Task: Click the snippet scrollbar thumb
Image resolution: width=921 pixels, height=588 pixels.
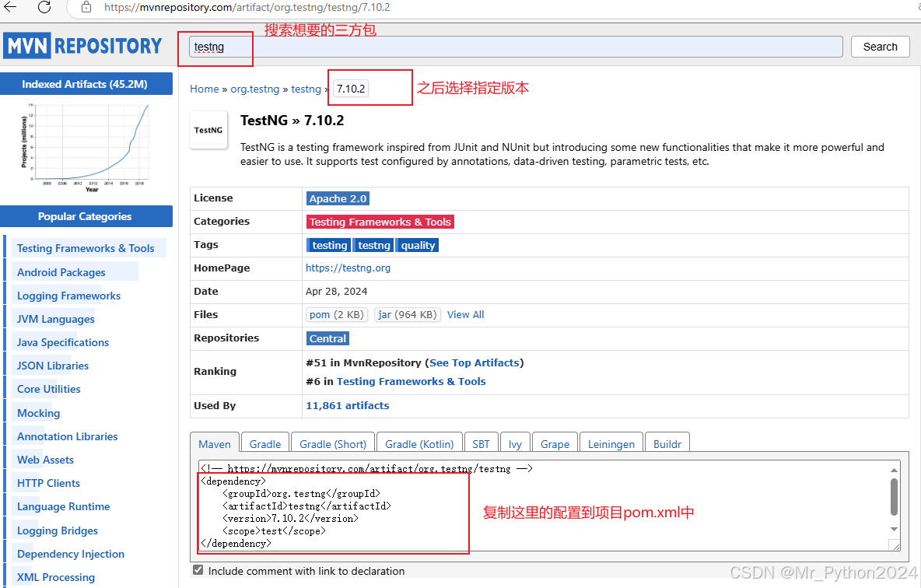Action: 894,497
